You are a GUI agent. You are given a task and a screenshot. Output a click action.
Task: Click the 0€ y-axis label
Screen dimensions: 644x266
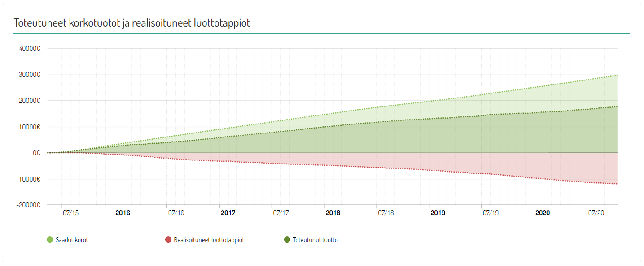(x=37, y=153)
